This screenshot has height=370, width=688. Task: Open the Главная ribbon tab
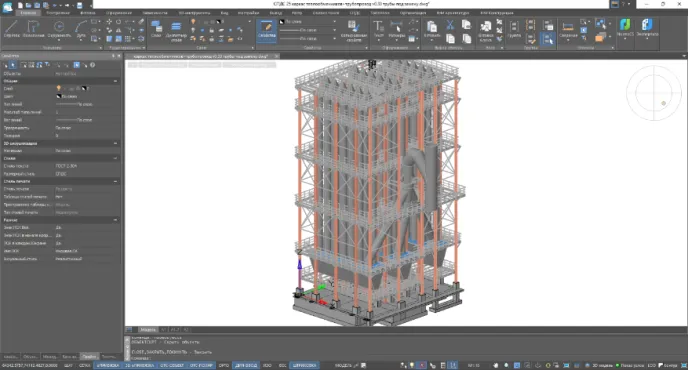point(29,13)
